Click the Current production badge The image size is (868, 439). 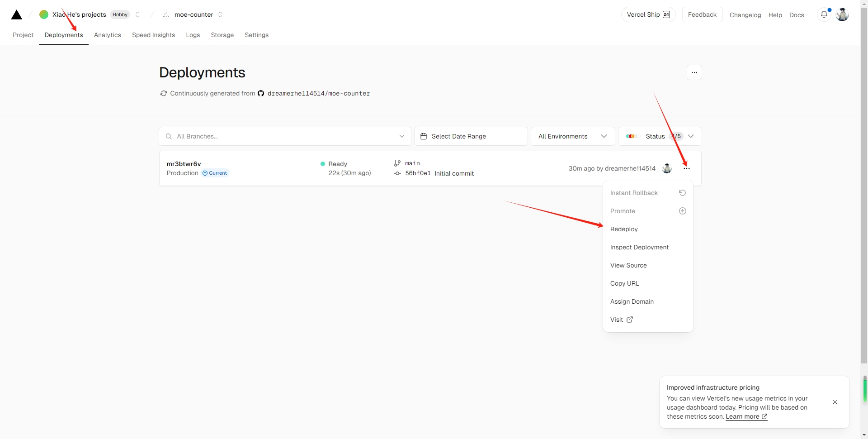click(215, 173)
